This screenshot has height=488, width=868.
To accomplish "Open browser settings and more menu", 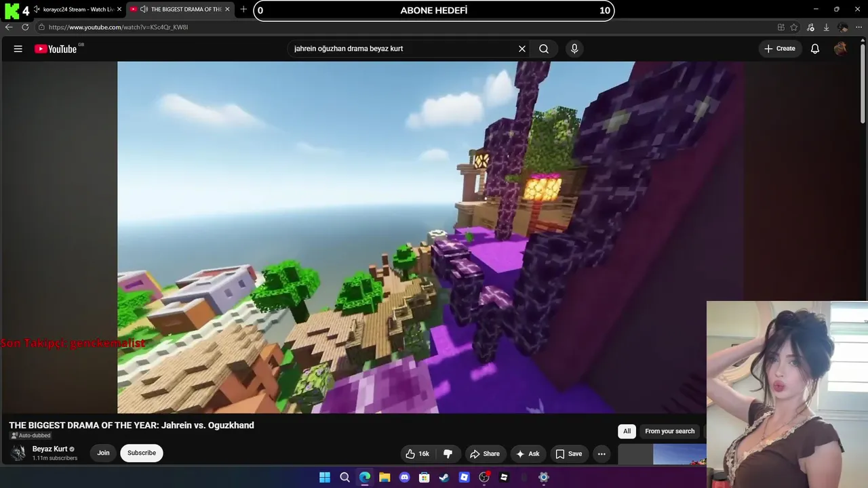I will pyautogui.click(x=859, y=27).
